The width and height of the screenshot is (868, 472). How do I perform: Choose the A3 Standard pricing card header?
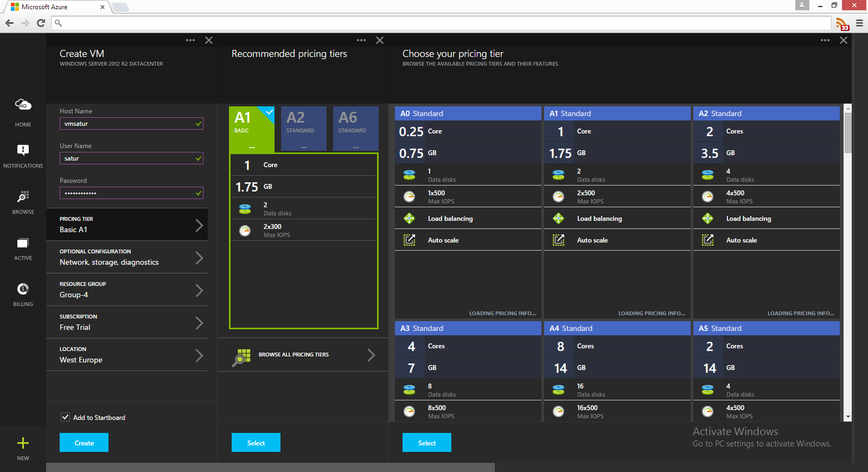tap(468, 328)
